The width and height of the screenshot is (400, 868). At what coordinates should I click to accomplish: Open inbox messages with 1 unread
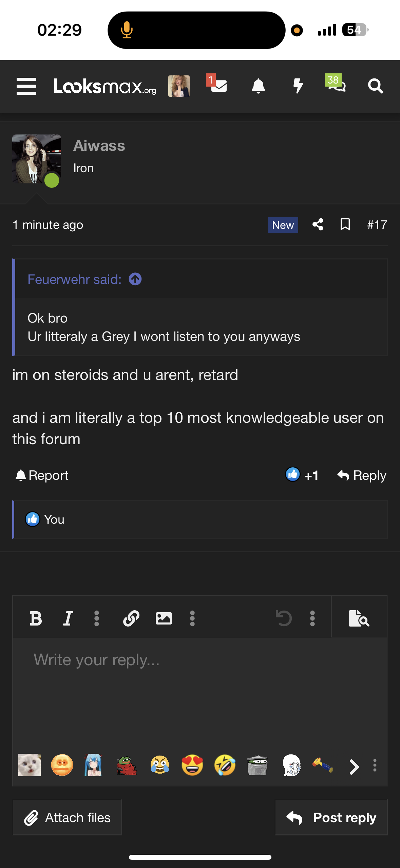pos(218,85)
